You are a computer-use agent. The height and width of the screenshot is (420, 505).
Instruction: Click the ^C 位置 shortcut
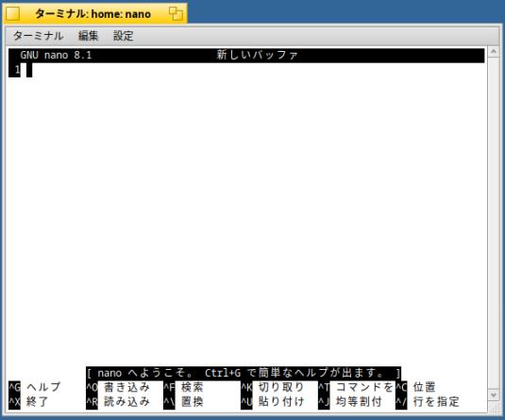coord(415,387)
